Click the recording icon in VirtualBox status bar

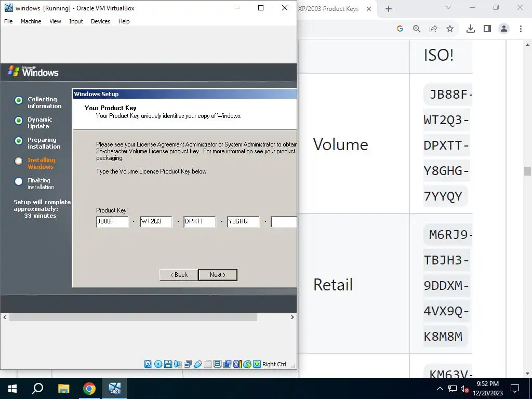point(228,364)
